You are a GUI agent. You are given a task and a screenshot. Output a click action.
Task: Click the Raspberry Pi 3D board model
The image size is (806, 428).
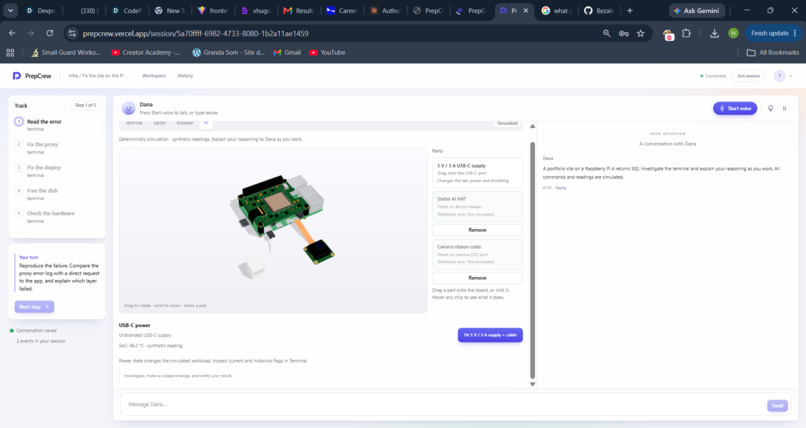click(x=280, y=204)
